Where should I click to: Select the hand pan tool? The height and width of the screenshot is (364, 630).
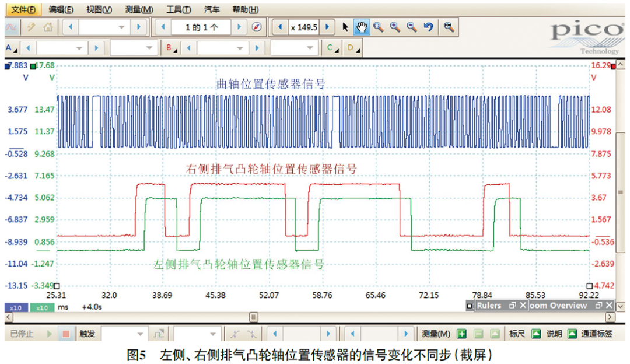[x=362, y=27]
